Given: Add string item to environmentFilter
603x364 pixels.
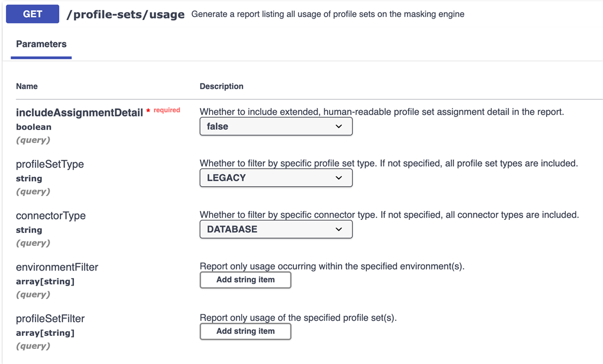Looking at the screenshot, I should click(x=245, y=280).
